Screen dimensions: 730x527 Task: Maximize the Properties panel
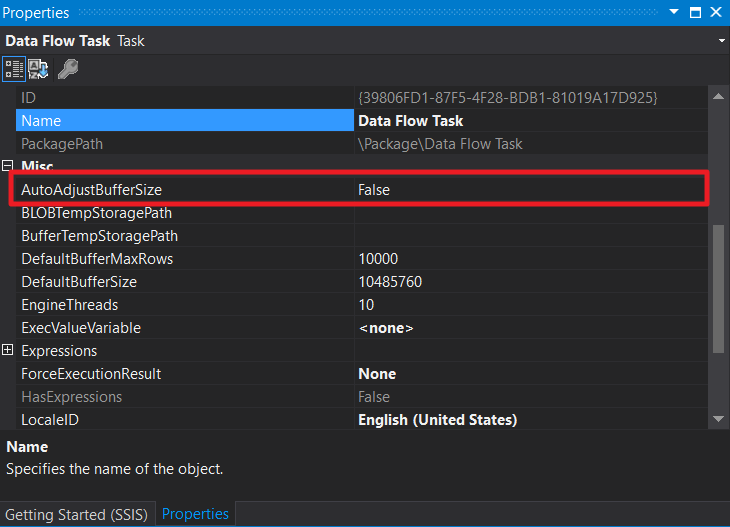click(695, 12)
